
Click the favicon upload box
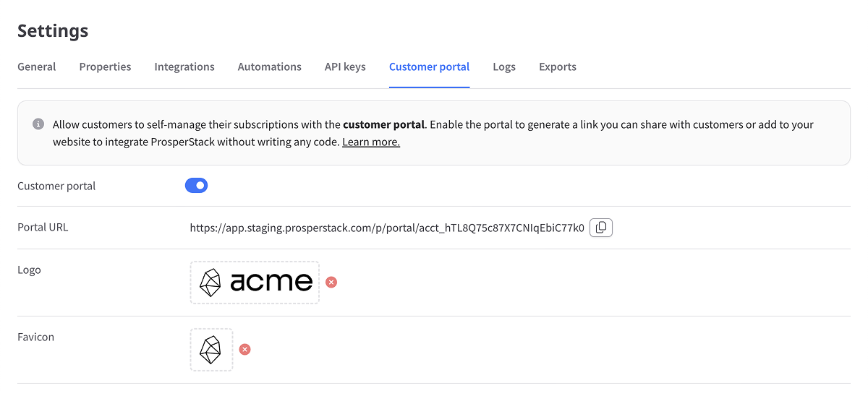tap(211, 350)
